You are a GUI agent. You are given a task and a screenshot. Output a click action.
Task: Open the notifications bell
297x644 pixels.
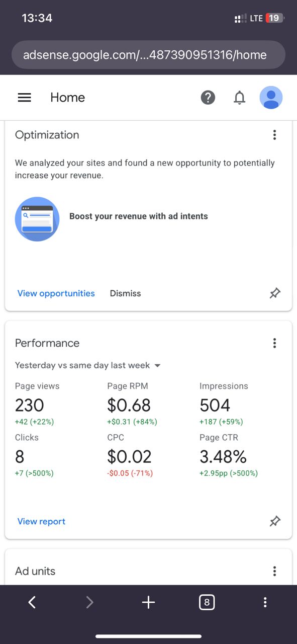pyautogui.click(x=240, y=98)
